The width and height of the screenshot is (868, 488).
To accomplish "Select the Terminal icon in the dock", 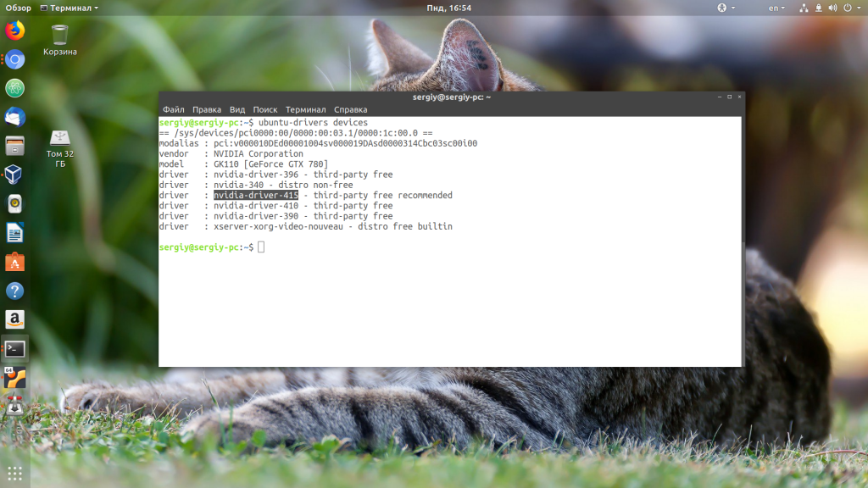I will [x=15, y=348].
